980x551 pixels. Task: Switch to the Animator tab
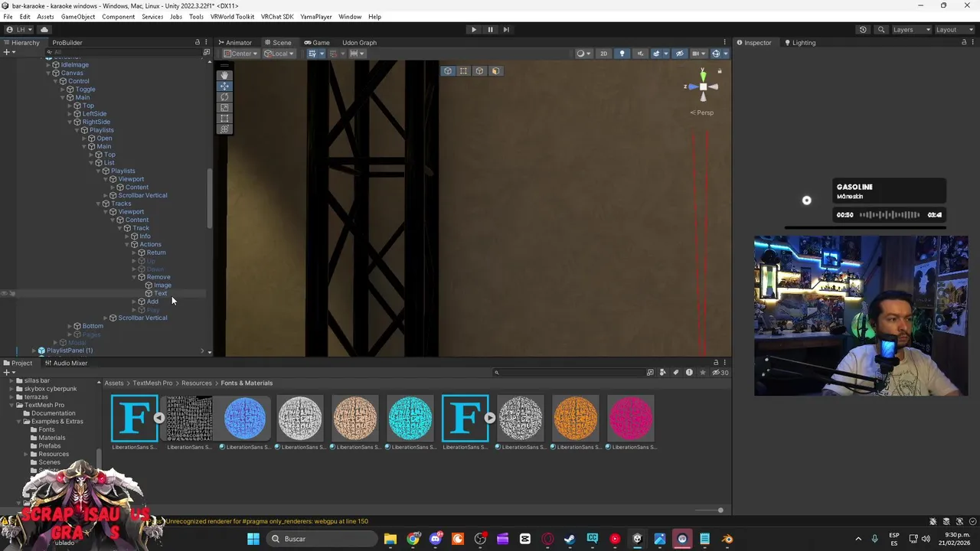[234, 43]
